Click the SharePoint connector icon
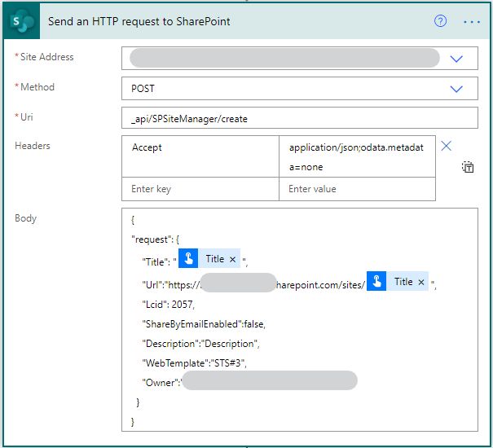This screenshot has width=493, height=448. [22, 21]
